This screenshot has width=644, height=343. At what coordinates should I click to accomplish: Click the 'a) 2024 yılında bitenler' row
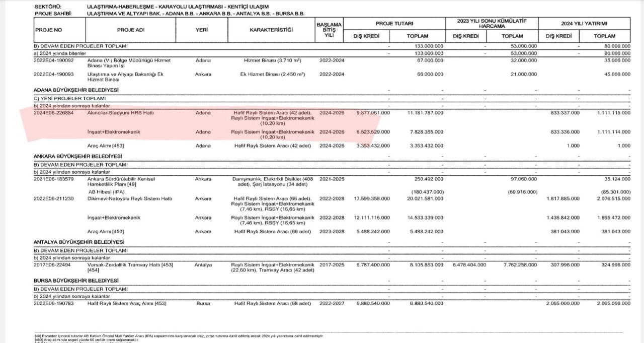[x=332, y=53]
